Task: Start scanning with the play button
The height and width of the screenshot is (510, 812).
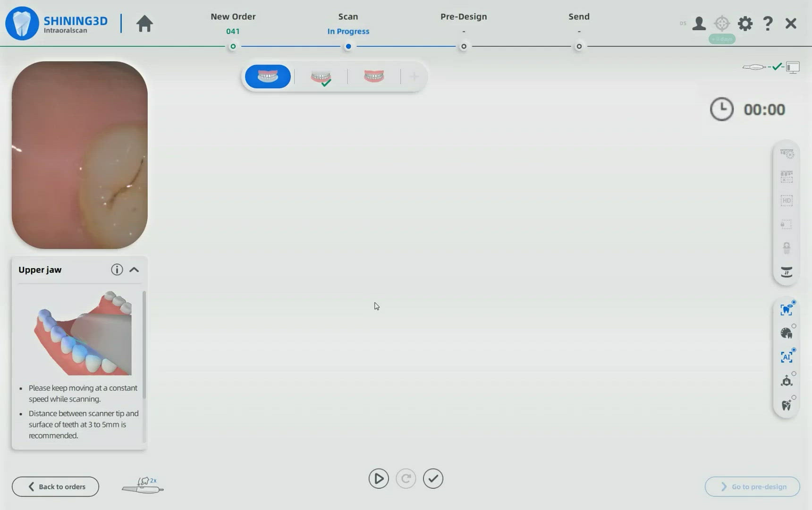Action: coord(379,479)
